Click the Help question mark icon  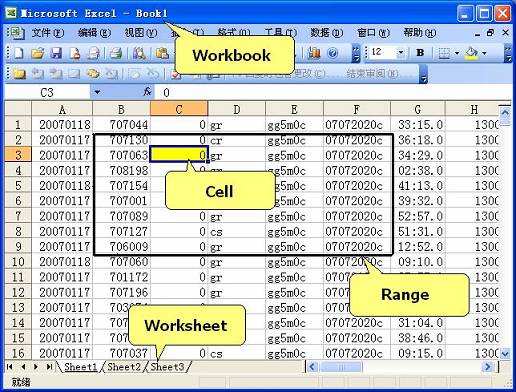point(332,53)
